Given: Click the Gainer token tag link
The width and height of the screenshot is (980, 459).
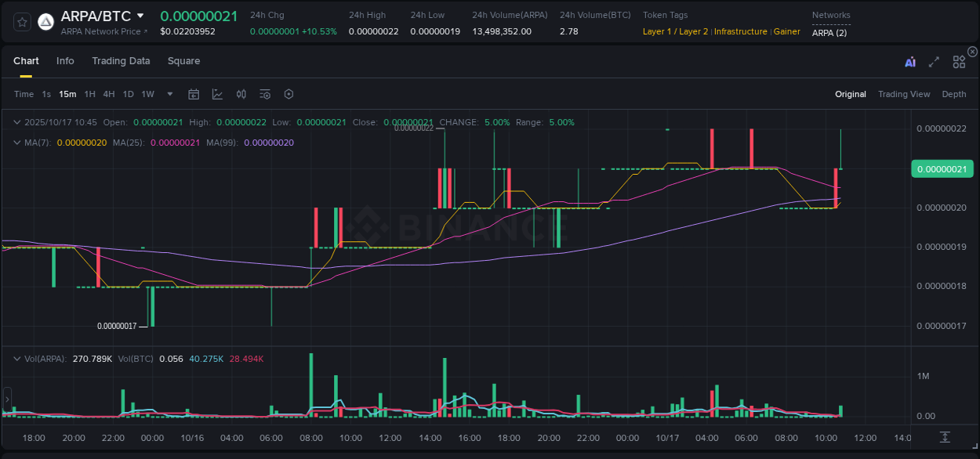Looking at the screenshot, I should click(x=787, y=31).
